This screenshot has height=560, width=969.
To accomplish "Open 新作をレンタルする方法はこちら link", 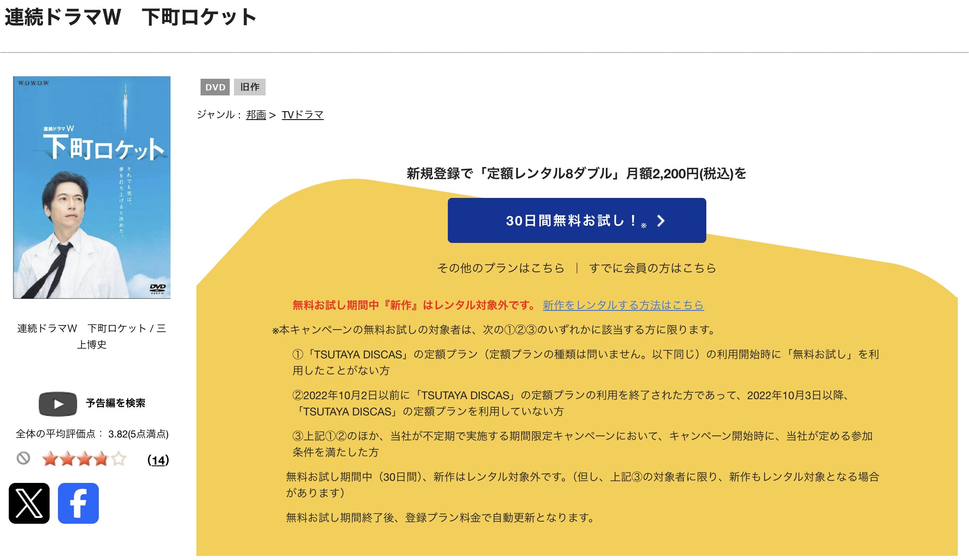I will coord(623,305).
